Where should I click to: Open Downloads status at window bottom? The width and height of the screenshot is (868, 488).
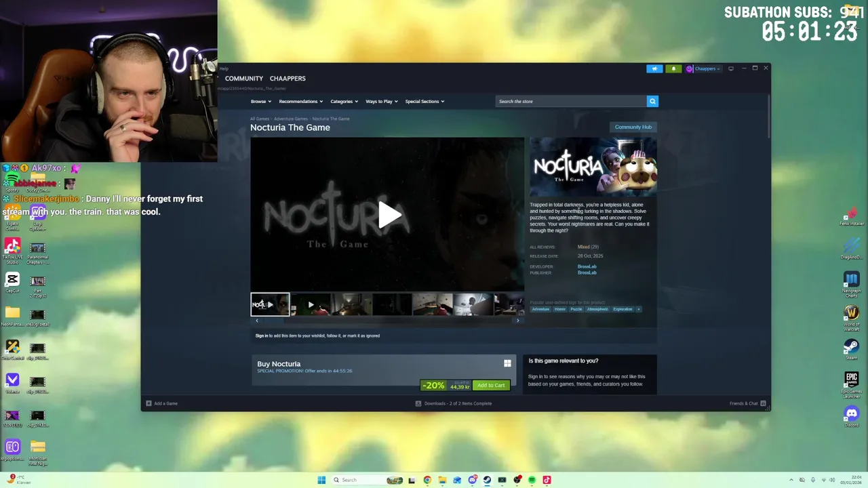pos(454,403)
